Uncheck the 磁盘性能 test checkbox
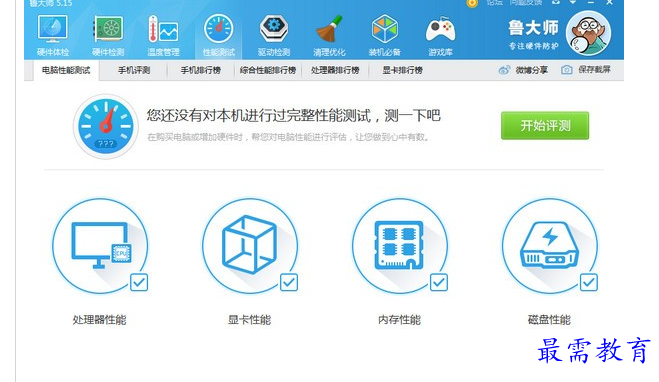659x382 pixels. pyautogui.click(x=589, y=282)
